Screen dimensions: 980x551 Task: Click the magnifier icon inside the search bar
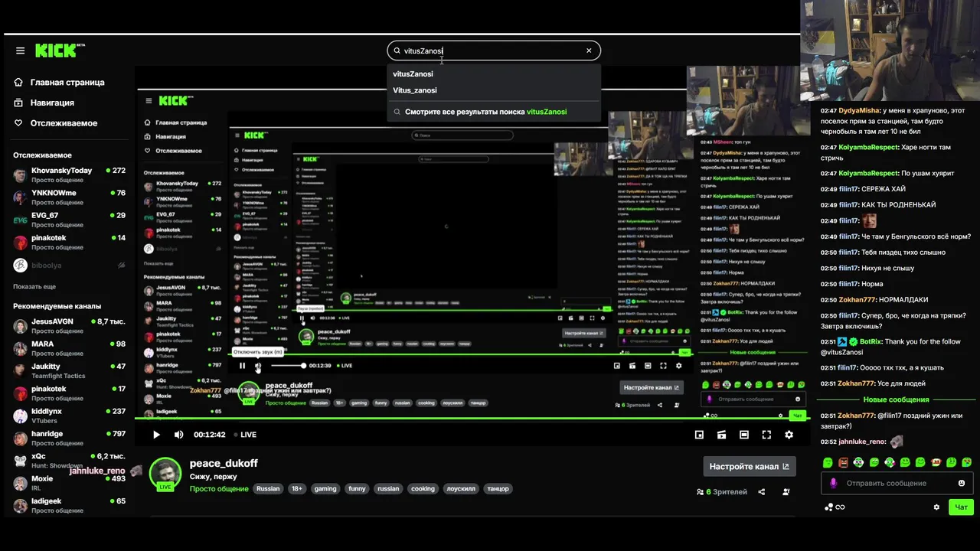click(397, 51)
